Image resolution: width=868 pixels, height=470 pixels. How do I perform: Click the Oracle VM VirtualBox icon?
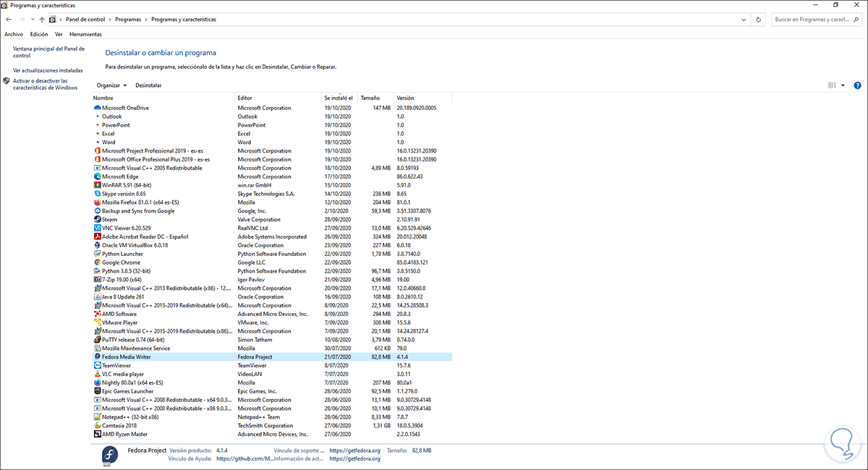pyautogui.click(x=97, y=245)
